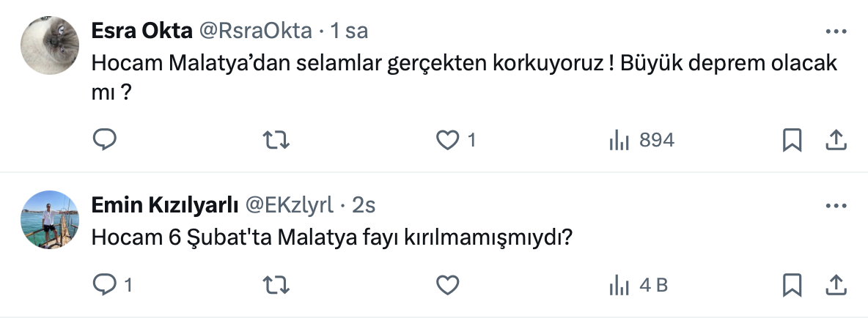
Task: Open Emin Kızılyarlı's profile avatar
Action: pyautogui.click(x=49, y=220)
